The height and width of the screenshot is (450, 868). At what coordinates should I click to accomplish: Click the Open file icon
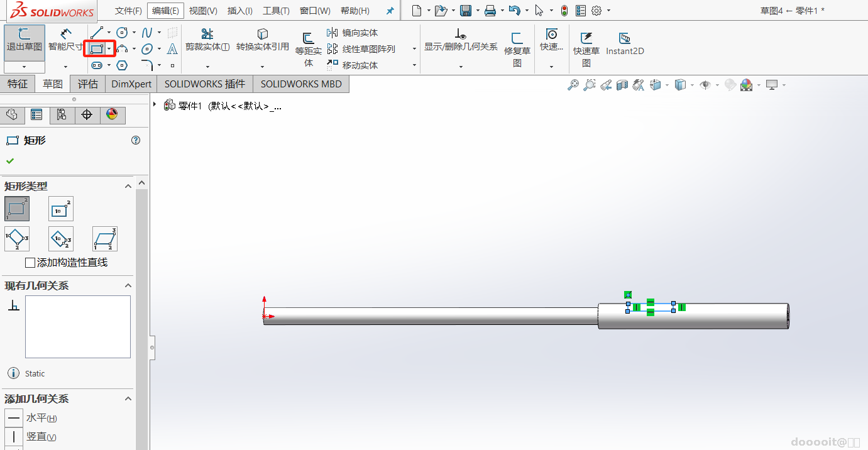[441, 10]
